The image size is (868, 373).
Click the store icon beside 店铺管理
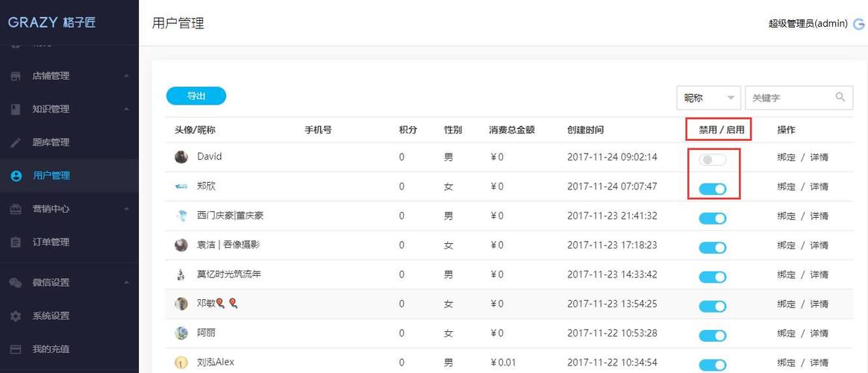pos(16,76)
